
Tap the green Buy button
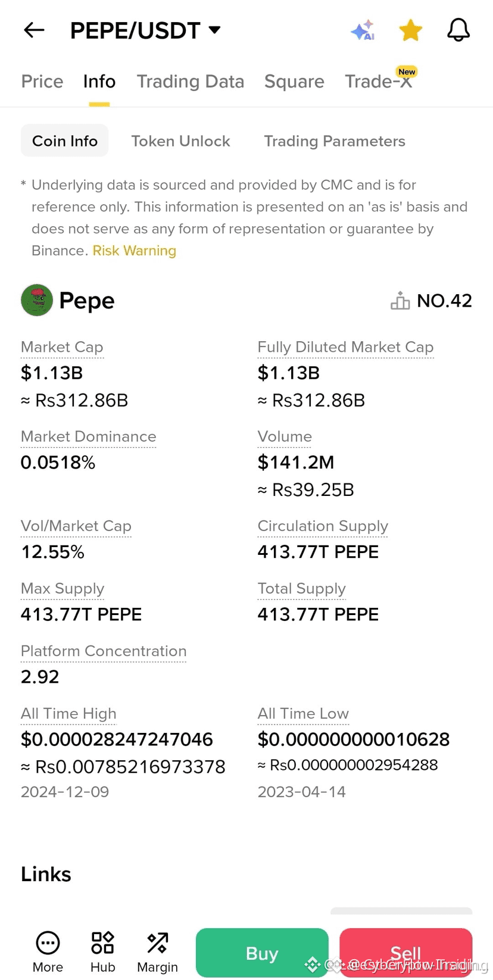point(262,953)
